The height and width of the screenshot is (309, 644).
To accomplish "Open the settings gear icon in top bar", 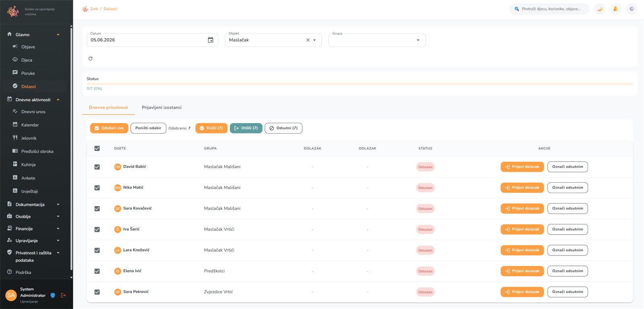I will click(632, 9).
